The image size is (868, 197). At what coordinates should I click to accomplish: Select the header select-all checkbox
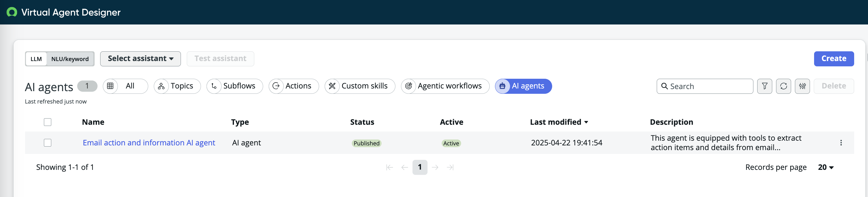coord(47,122)
